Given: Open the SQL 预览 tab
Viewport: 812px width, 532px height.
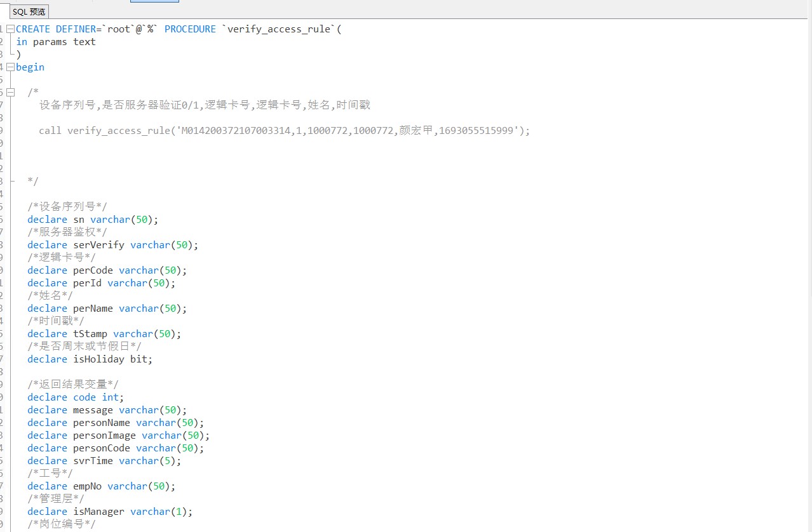Looking at the screenshot, I should click(x=29, y=11).
